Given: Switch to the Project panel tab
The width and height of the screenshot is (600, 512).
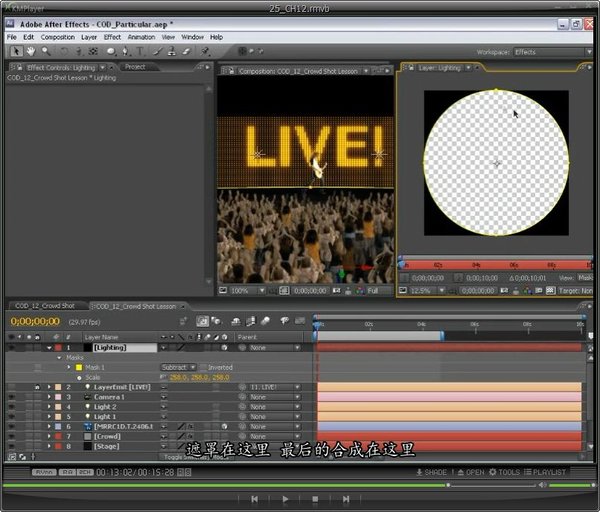Looking at the screenshot, I should click(134, 67).
